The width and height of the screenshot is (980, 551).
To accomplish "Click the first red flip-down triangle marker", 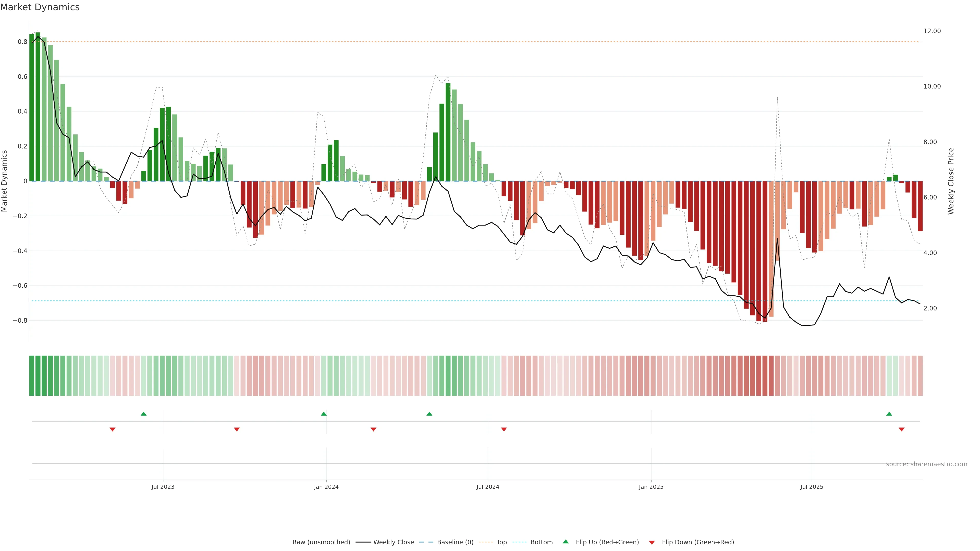I will [112, 429].
